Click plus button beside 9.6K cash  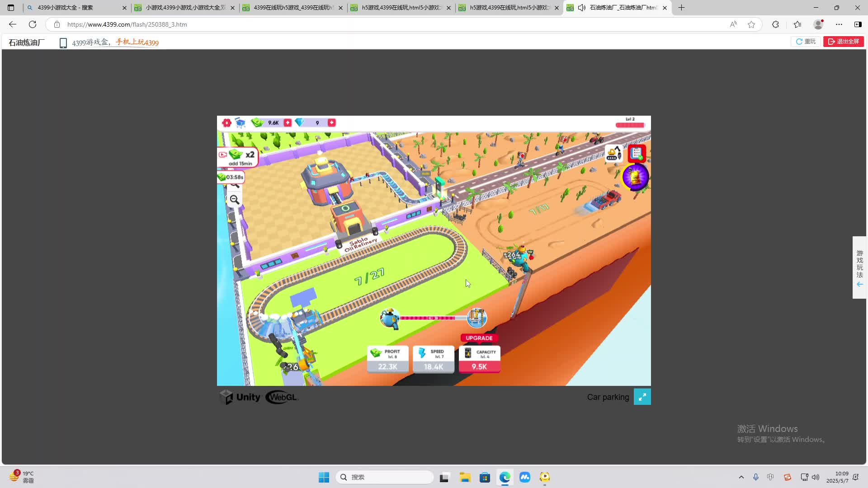(288, 123)
